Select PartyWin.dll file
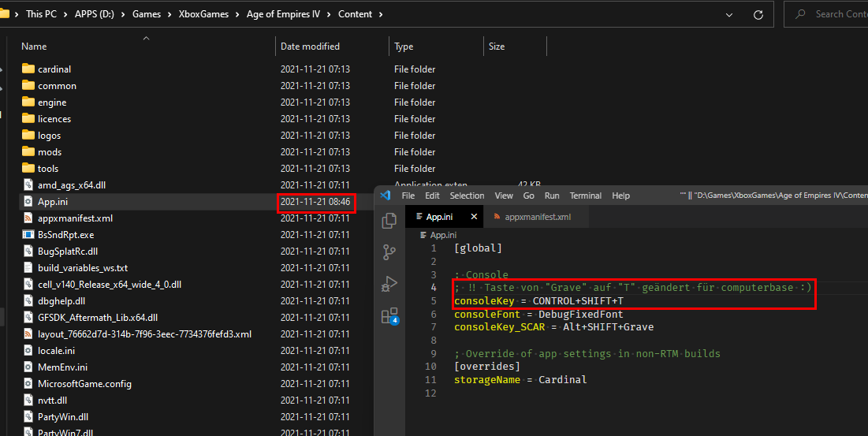Image resolution: width=868 pixels, height=436 pixels. pyautogui.click(x=63, y=417)
